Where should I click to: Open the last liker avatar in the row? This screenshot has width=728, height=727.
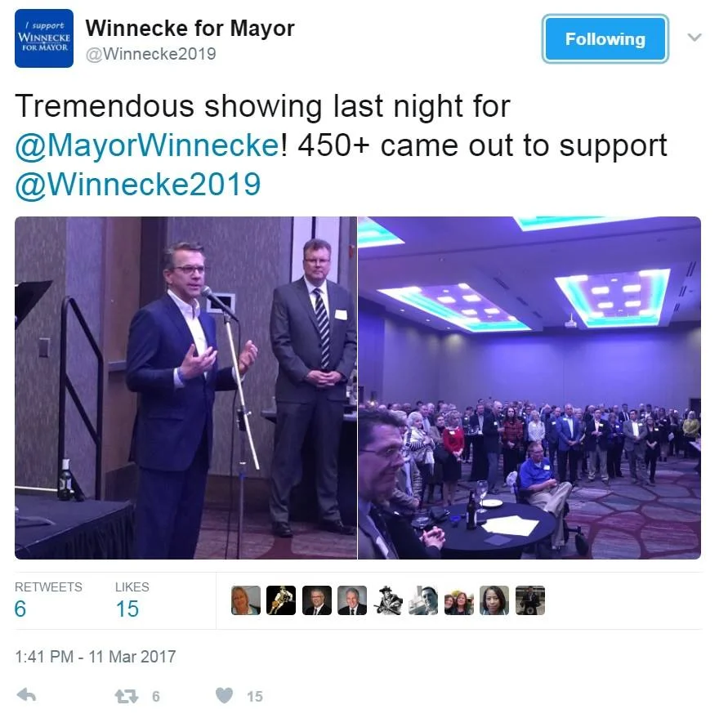pos(529,600)
